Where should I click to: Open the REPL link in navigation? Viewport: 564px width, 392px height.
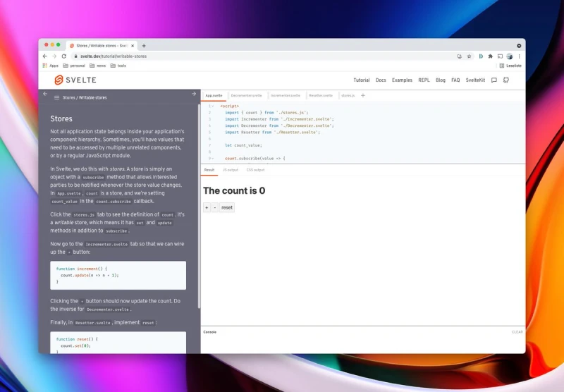click(x=424, y=80)
